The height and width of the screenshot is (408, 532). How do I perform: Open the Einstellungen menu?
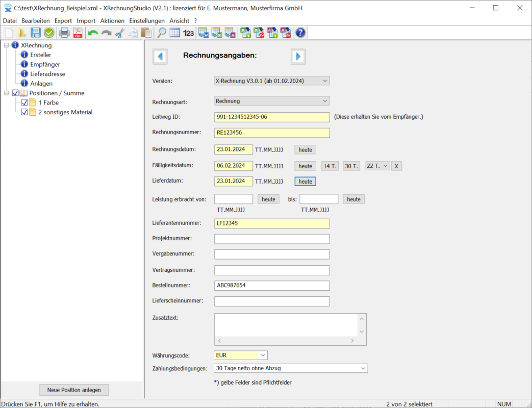coord(147,20)
